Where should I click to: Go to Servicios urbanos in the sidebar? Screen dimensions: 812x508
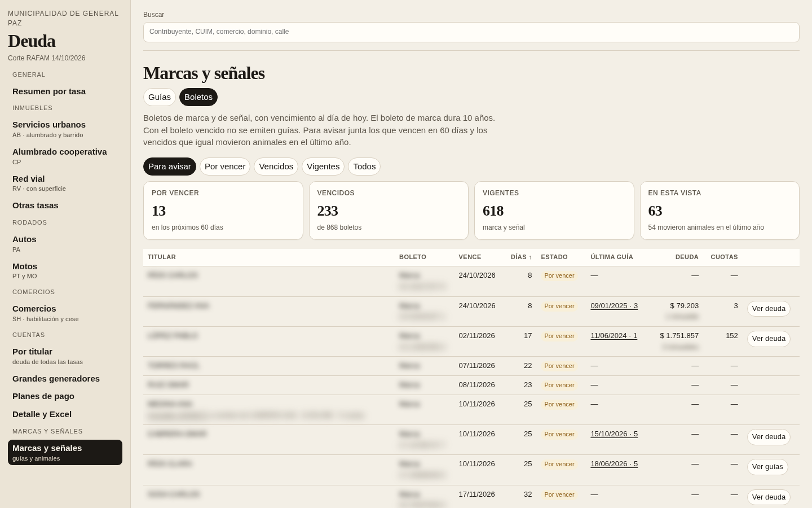[x=65, y=129]
